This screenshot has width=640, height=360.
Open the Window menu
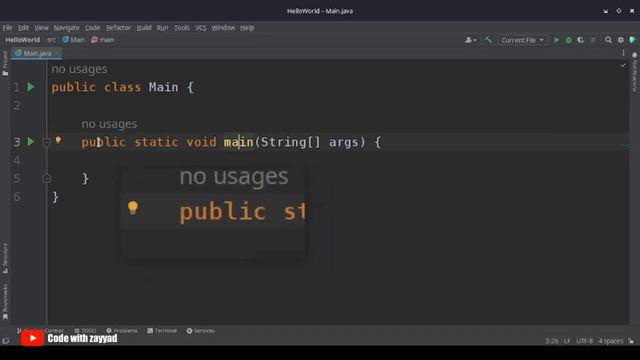(x=223, y=28)
